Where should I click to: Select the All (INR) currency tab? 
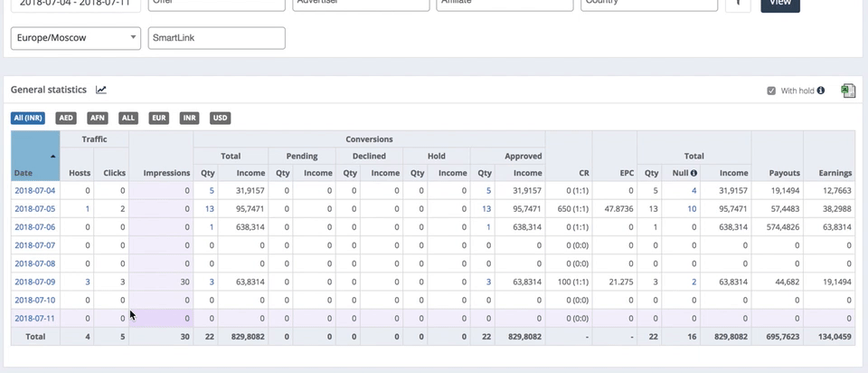pos(28,118)
